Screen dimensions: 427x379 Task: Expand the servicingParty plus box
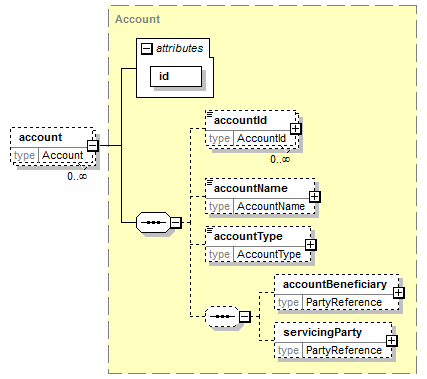392,341
